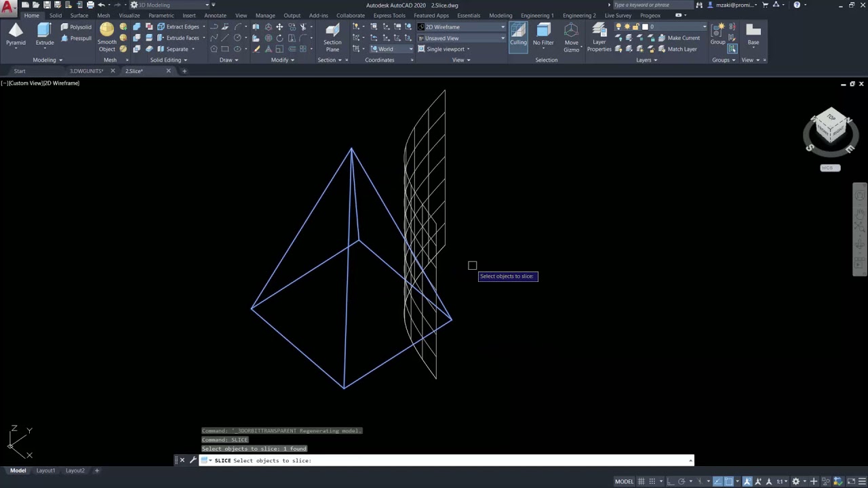Click the new drawing tab plus button

(x=184, y=71)
